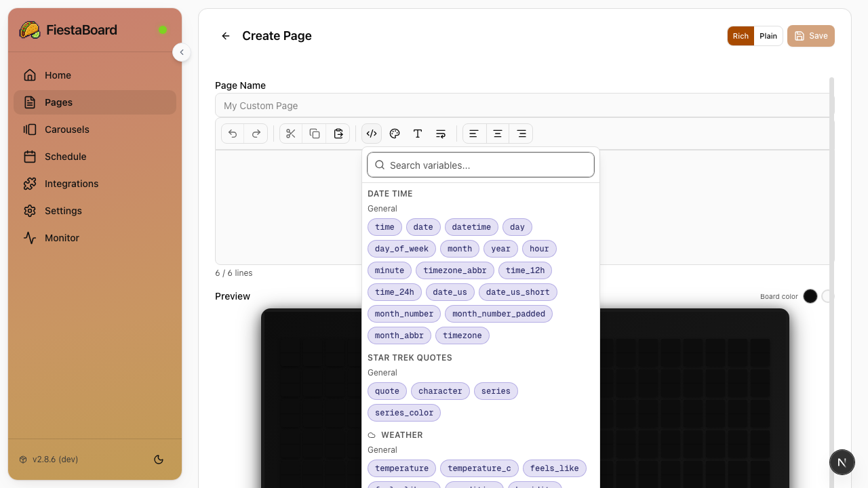Click the Undo icon in the editor toolbar
The height and width of the screenshot is (488, 868).
(232, 134)
